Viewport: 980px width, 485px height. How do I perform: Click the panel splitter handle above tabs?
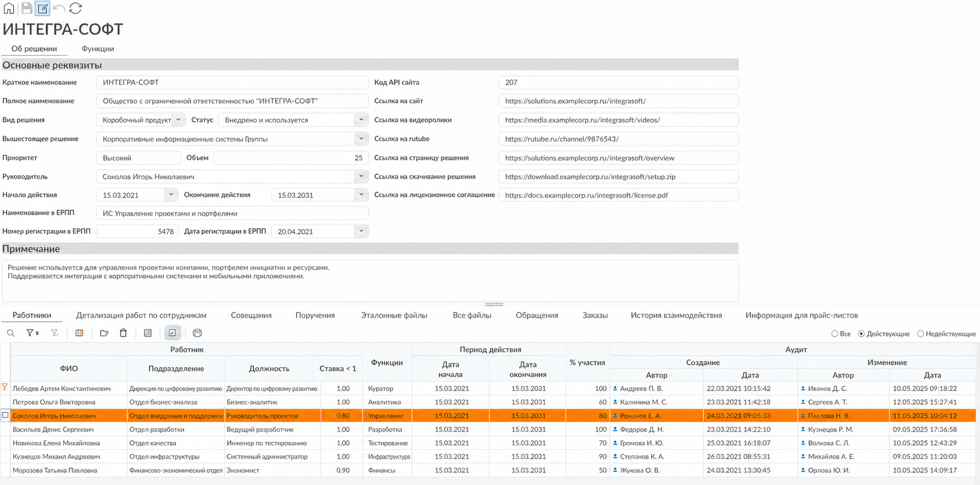pos(494,304)
